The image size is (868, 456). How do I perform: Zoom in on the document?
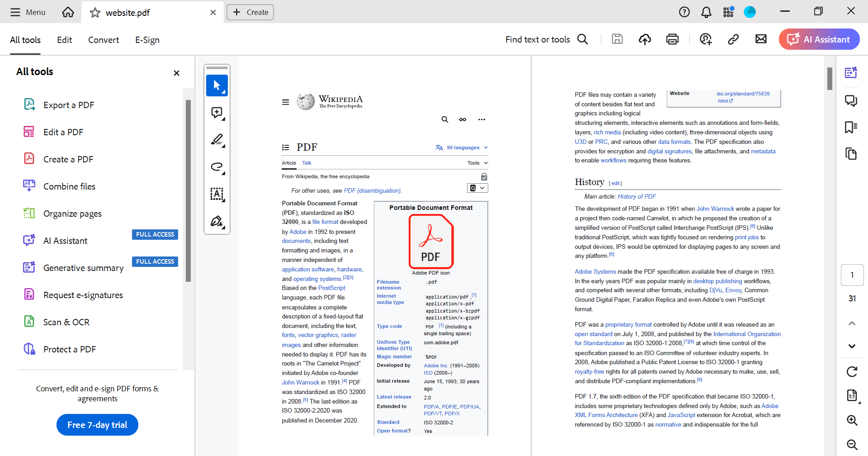point(852,420)
